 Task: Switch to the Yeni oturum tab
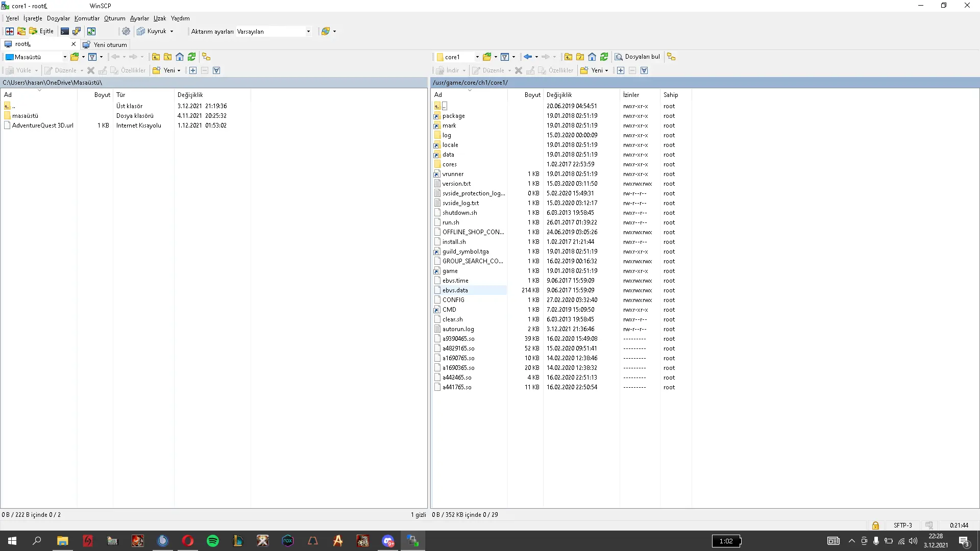point(105,44)
